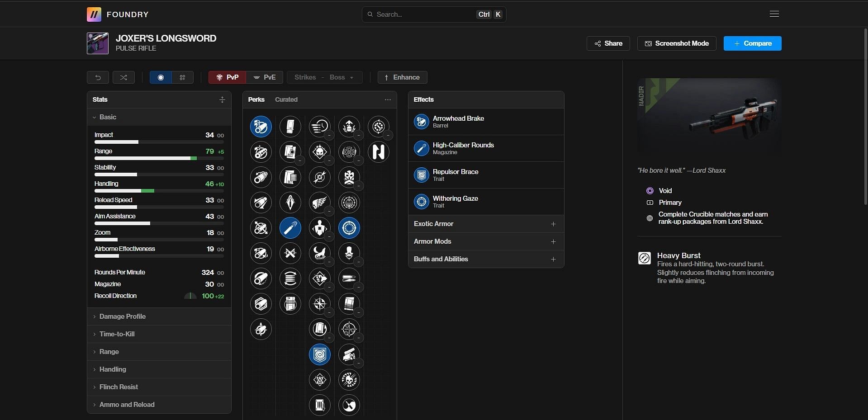Click the Handling stat bar
Screen dimensions: 868x420
(x=159, y=191)
